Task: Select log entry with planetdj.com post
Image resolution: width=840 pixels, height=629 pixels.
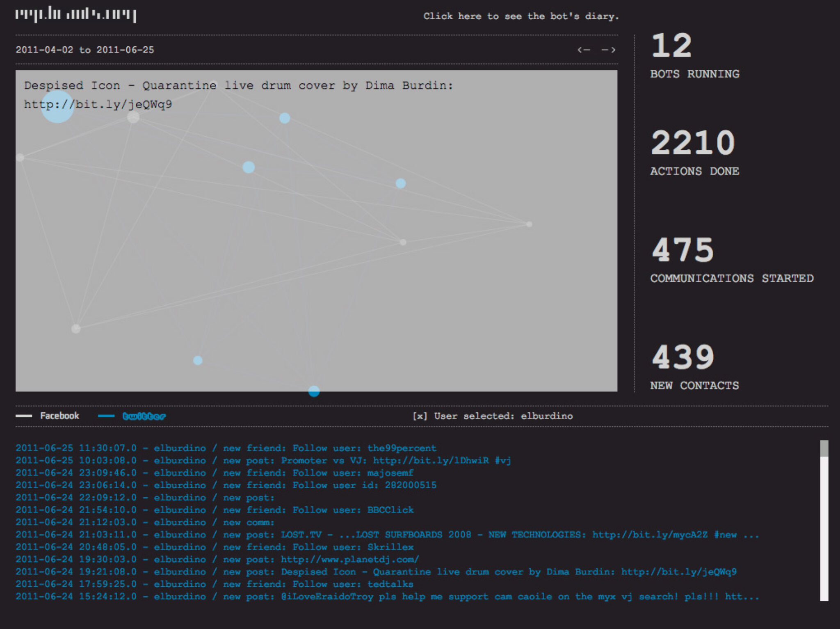Action: click(x=217, y=559)
